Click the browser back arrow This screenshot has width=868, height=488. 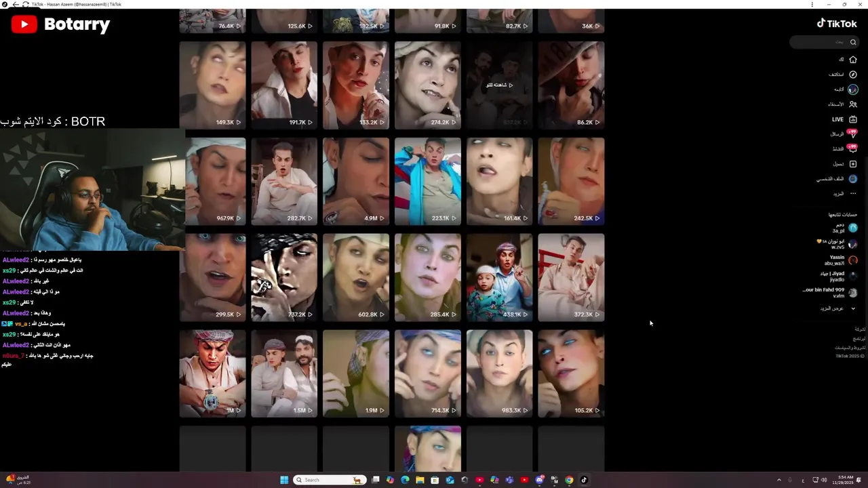pyautogui.click(x=16, y=4)
